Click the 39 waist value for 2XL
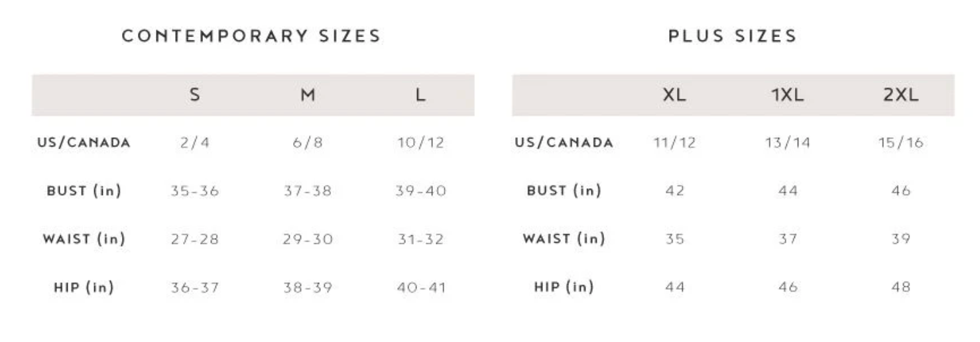Image resolution: width=980 pixels, height=342 pixels. [x=900, y=239]
